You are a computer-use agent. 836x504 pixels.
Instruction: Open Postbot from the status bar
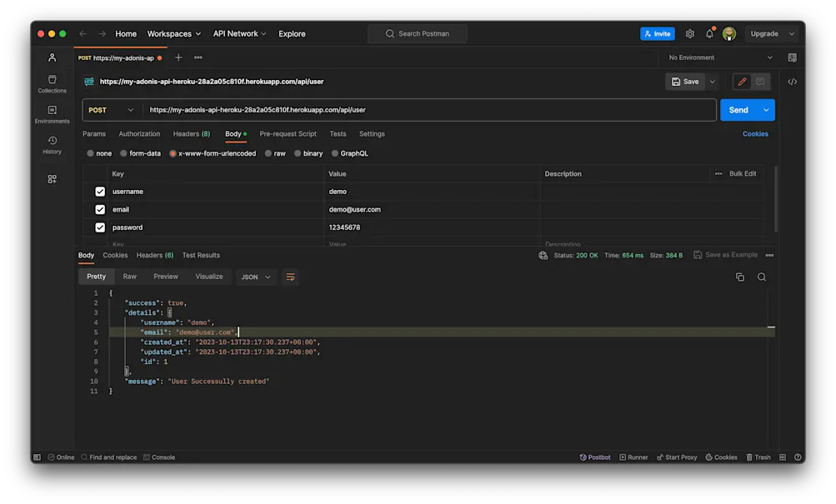[594, 457]
